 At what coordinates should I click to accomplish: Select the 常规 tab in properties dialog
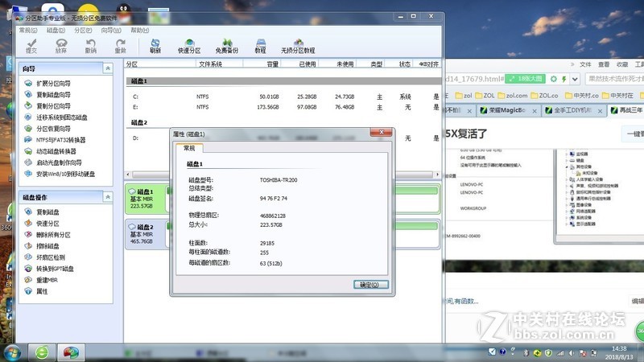(189, 148)
